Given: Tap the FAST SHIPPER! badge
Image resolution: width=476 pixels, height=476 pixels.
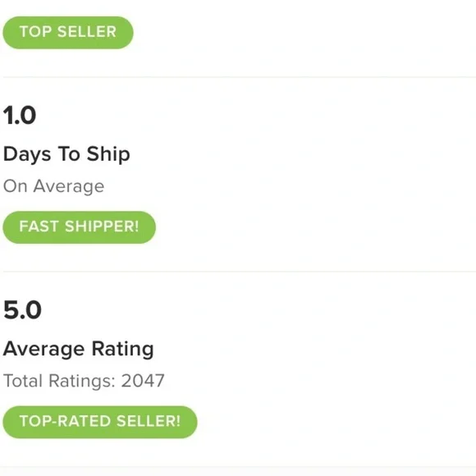Looking at the screenshot, I should pos(80,227).
